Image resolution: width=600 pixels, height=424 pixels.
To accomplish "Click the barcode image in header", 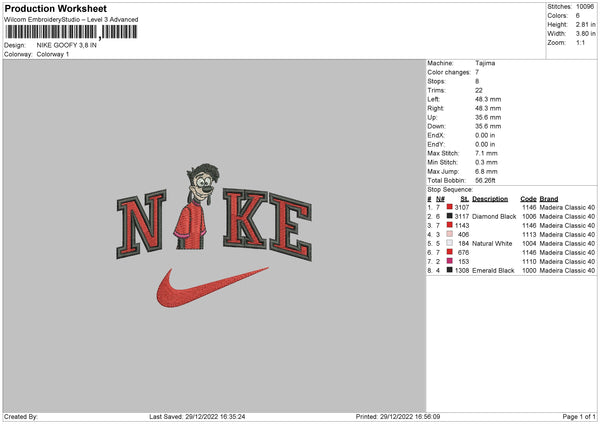I will [71, 32].
